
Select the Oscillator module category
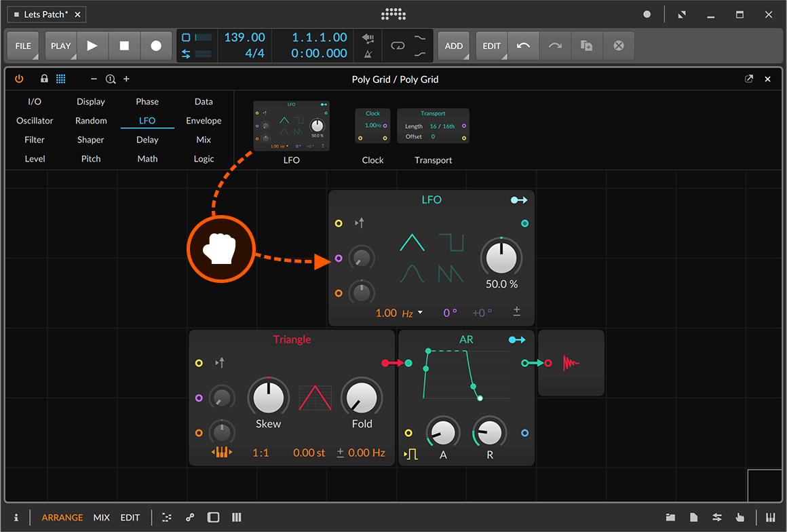click(35, 121)
